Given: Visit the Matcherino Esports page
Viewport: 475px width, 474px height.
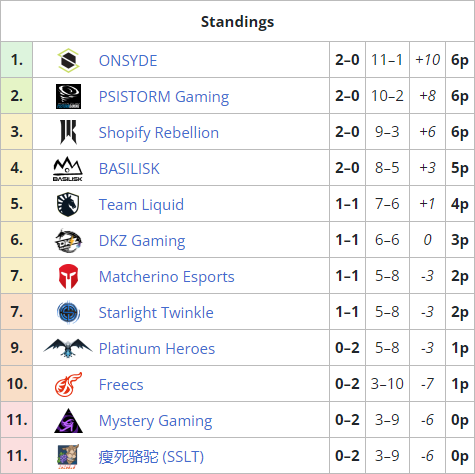Looking at the screenshot, I should click(x=167, y=277).
